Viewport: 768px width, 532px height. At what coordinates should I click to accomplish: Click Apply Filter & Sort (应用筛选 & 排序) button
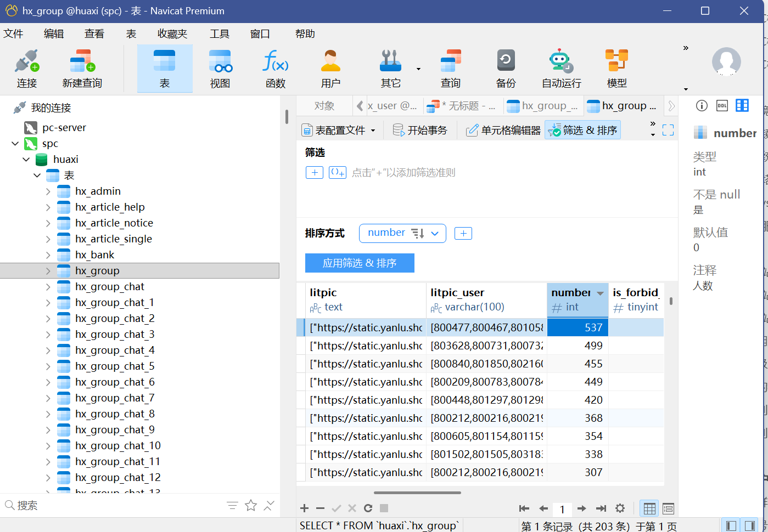point(360,263)
